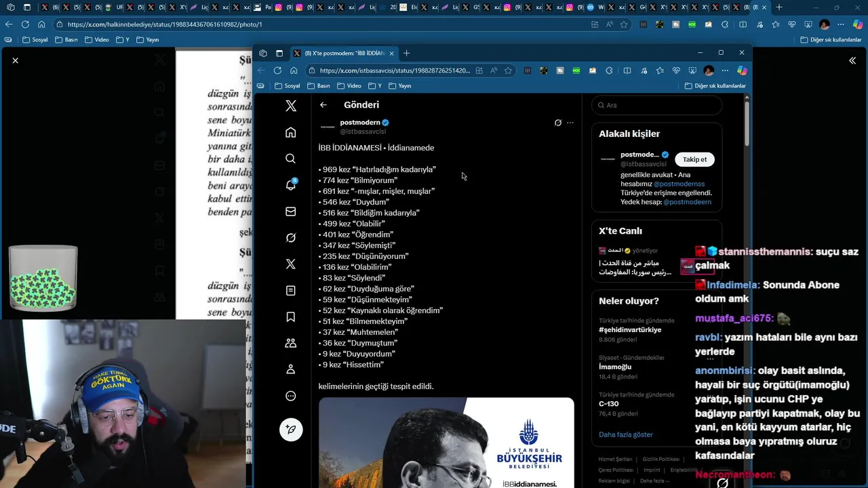Screen dimensions: 868x488
Task: Click Hizmet Şartları footer link
Action: [x=615, y=460]
